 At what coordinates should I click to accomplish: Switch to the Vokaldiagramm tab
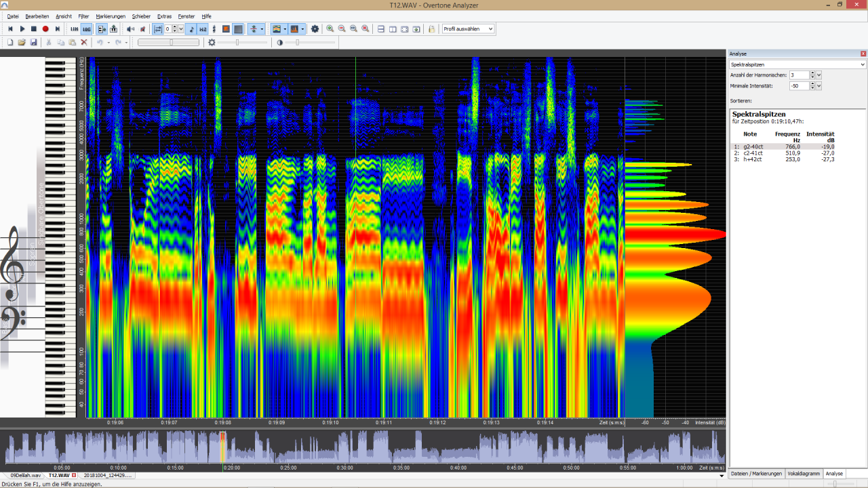(804, 474)
